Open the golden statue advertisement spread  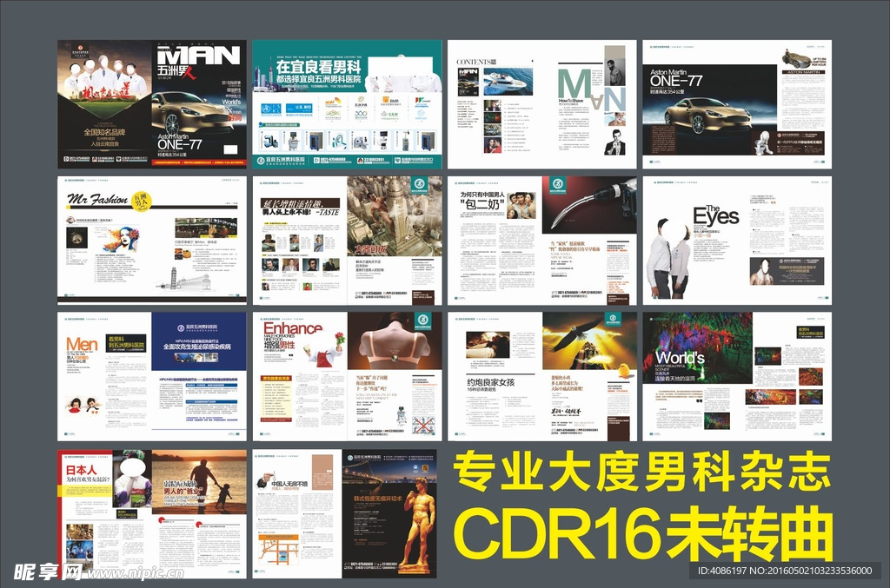click(347, 513)
